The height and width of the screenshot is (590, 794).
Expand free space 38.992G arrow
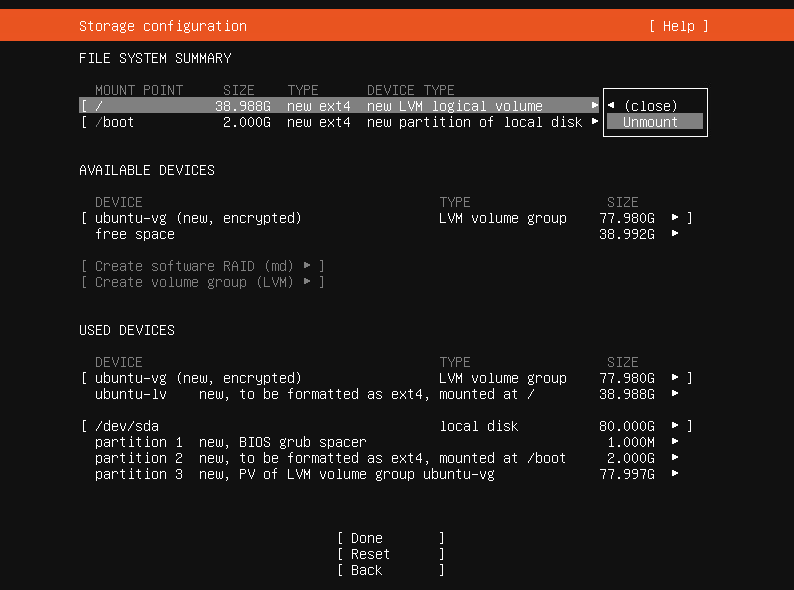[675, 234]
